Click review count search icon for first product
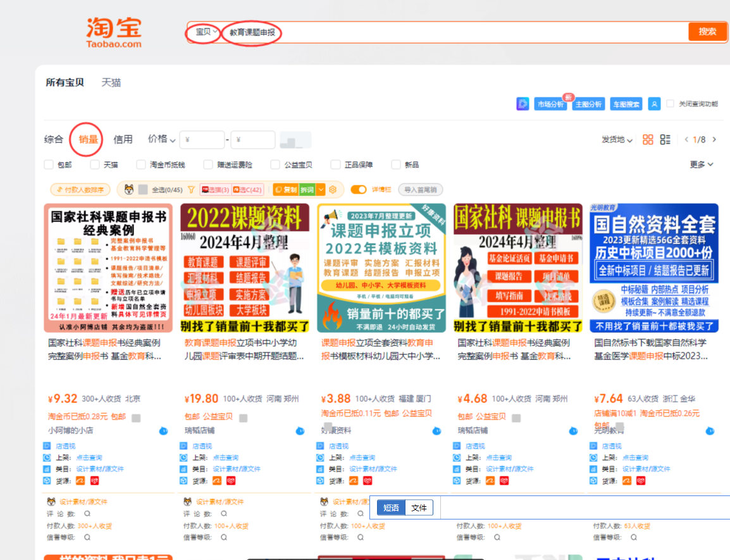Screen dimensions: 730x560 (x=85, y=514)
